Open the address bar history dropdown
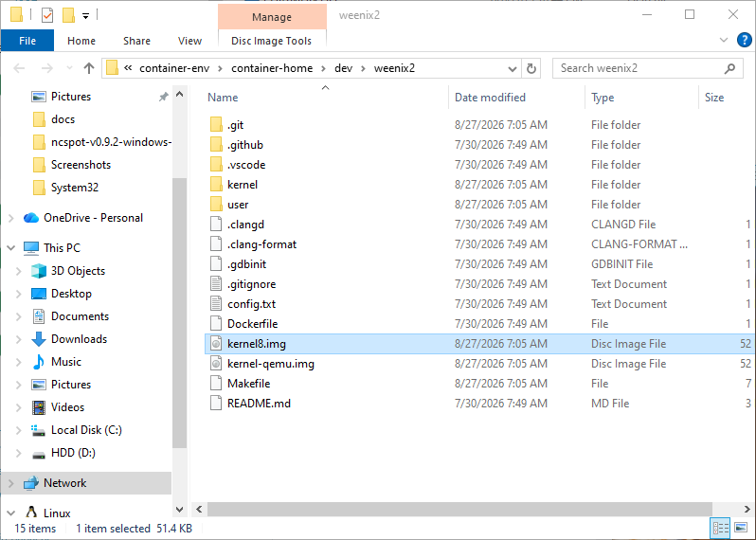The width and height of the screenshot is (756, 540). 513,68
